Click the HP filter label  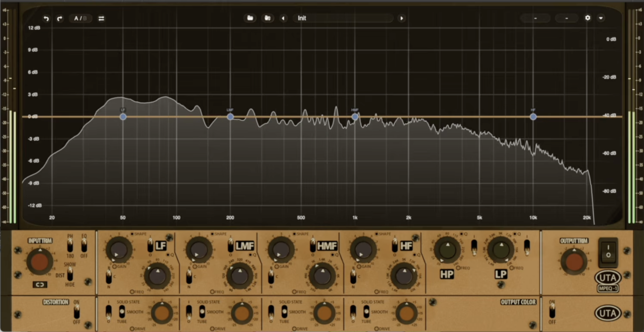[447, 275]
